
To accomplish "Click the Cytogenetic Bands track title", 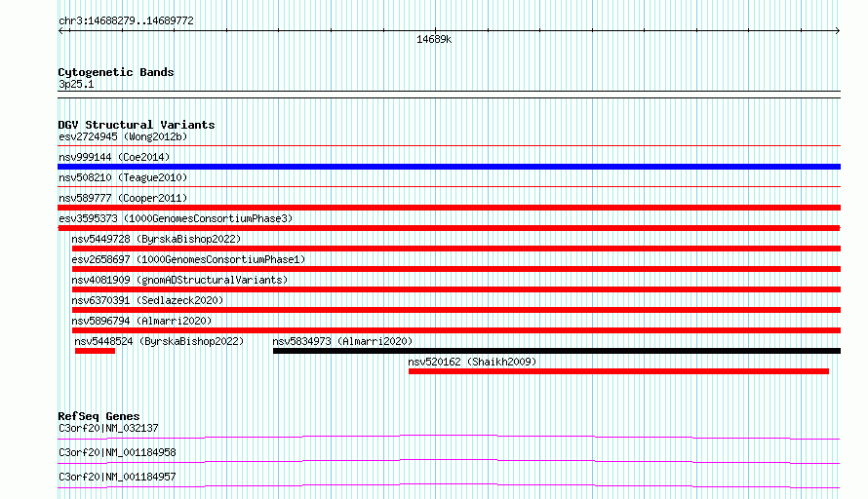I will tap(116, 72).
